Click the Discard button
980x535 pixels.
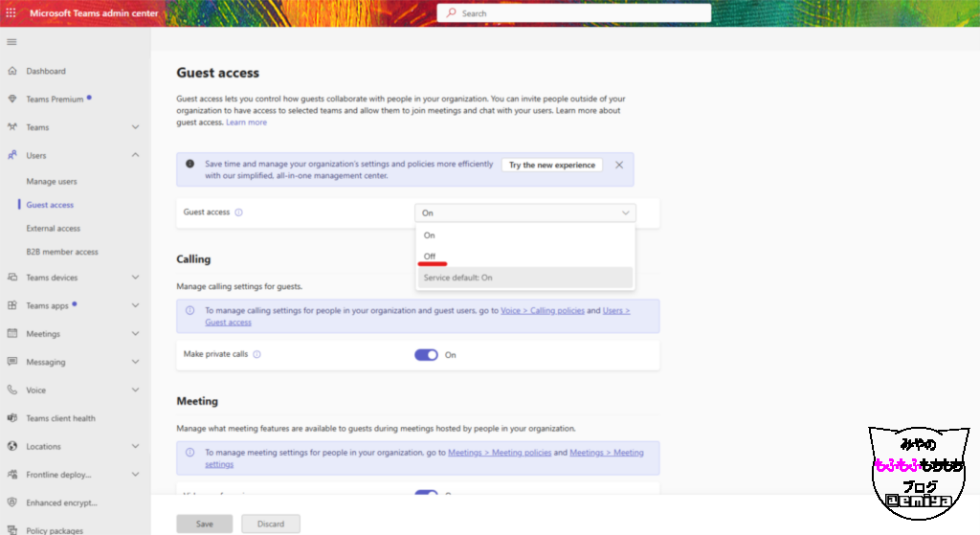click(271, 524)
